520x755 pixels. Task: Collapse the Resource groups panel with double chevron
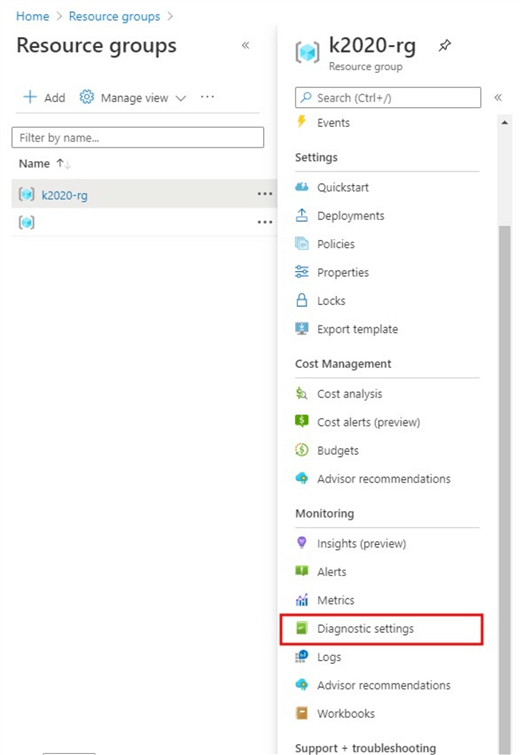[x=246, y=45]
